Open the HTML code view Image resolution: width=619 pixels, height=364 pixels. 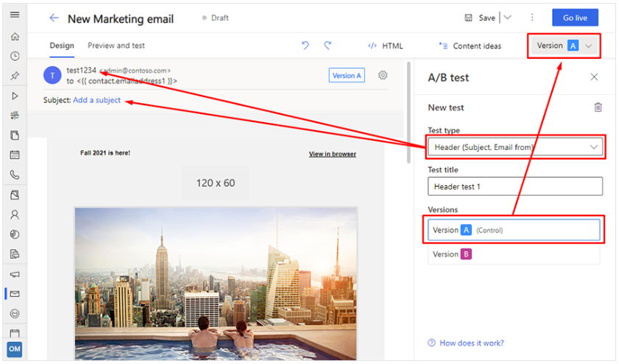tap(385, 46)
